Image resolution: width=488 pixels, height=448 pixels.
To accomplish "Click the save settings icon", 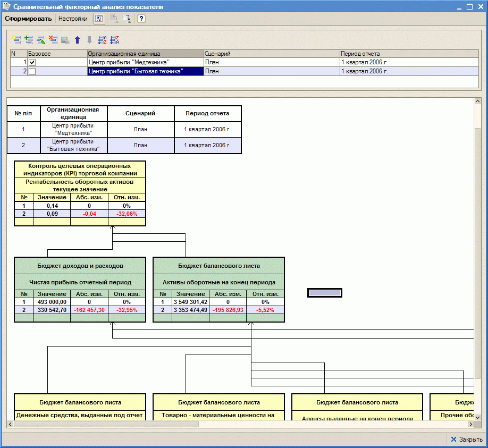I will 127,19.
